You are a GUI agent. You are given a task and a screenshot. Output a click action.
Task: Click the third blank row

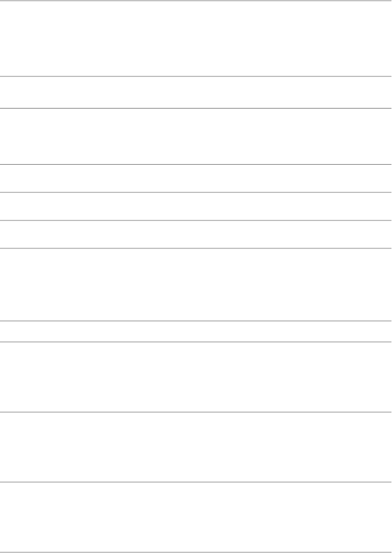tap(195, 136)
